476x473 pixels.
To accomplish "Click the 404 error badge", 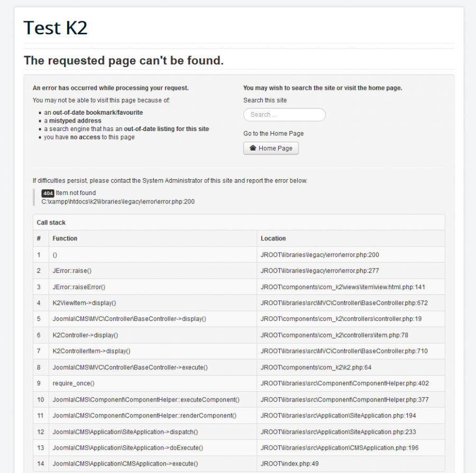I will click(x=48, y=193).
